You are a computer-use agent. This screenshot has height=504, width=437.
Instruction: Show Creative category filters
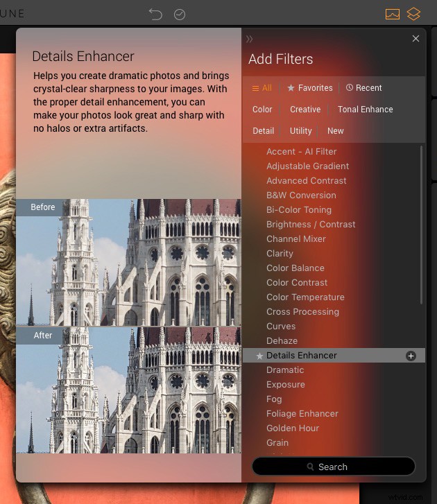point(305,110)
